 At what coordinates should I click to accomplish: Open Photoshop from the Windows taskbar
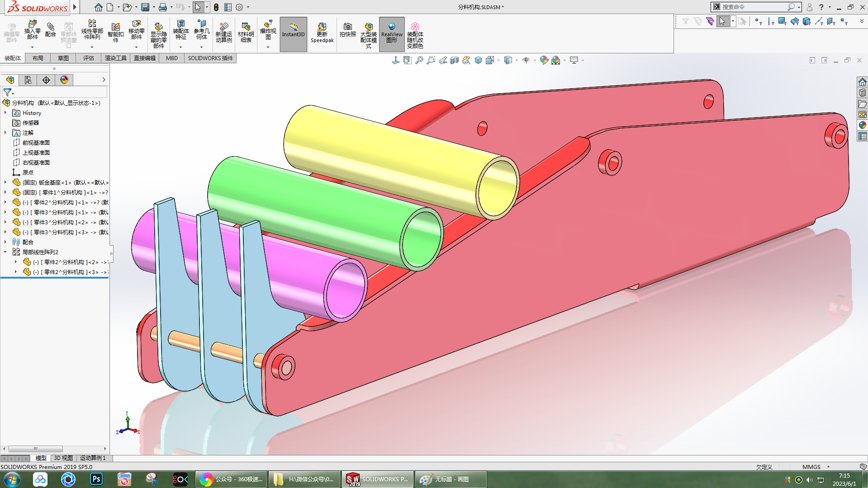[96, 479]
